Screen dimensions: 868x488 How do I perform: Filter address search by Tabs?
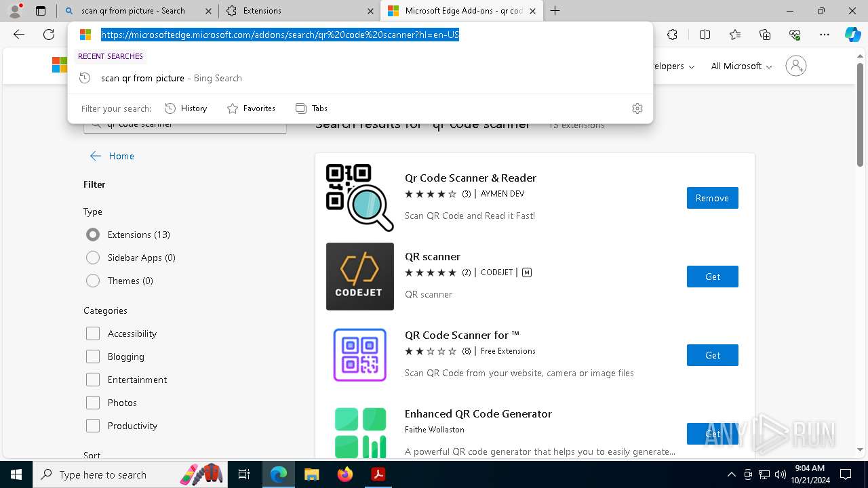311,108
